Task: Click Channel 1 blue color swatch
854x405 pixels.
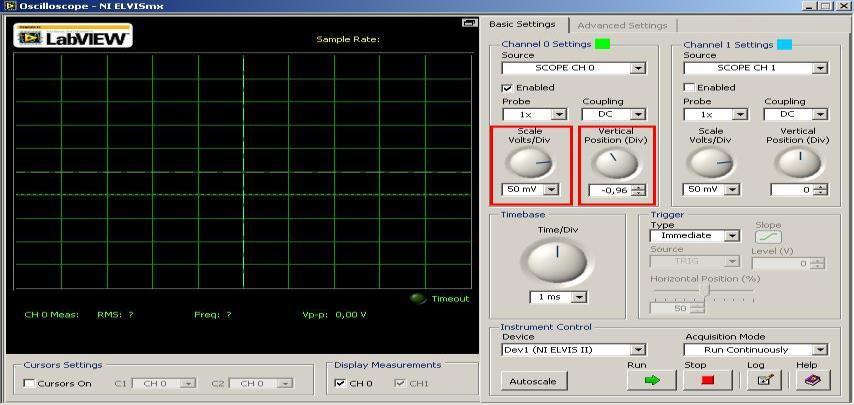Action: [785, 44]
